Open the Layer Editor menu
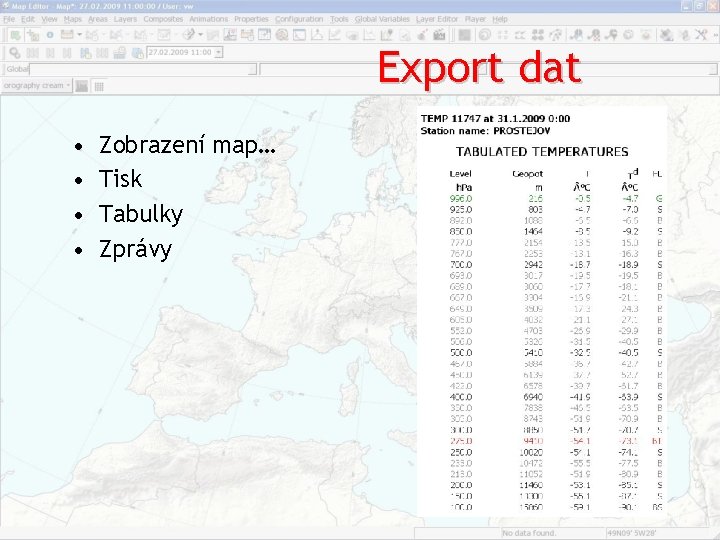 437,19
